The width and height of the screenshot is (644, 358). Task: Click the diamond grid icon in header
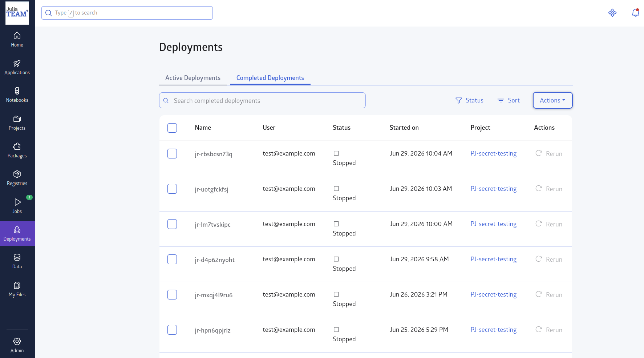[612, 13]
